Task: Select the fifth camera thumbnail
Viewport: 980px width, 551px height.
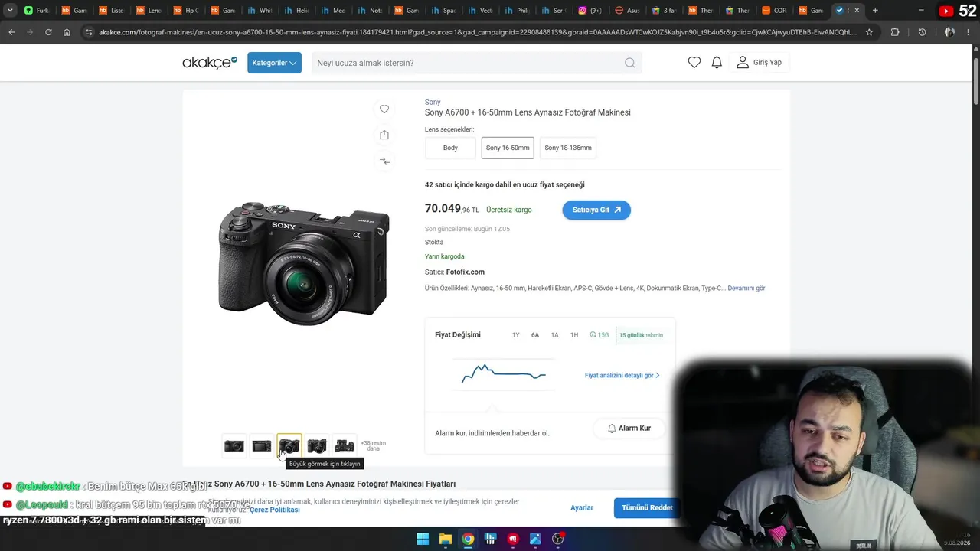Action: 345,445
